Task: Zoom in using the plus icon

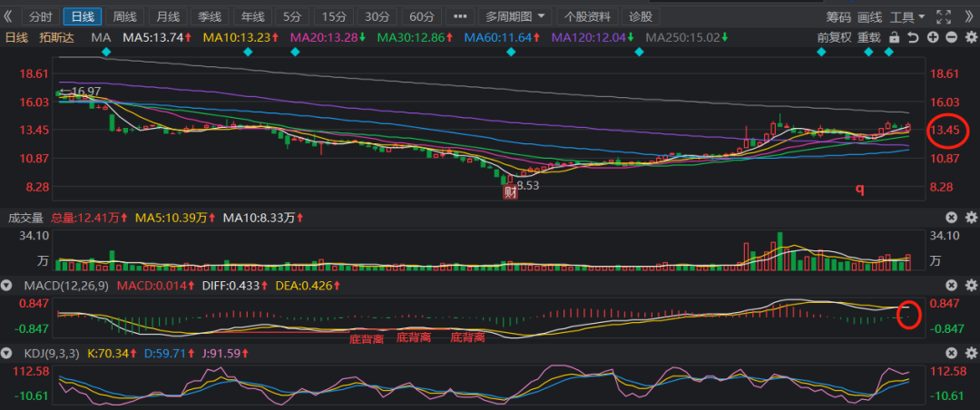Action: pos(933,37)
